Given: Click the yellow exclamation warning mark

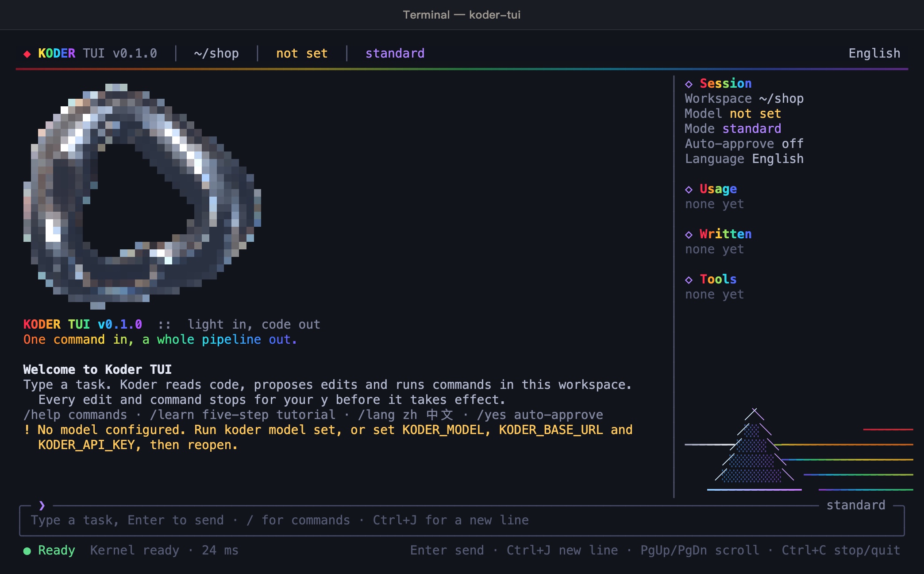Looking at the screenshot, I should [x=27, y=430].
